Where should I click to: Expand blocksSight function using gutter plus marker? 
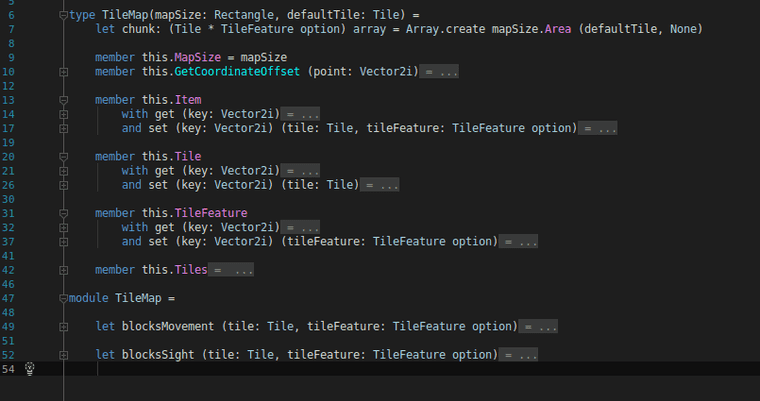coord(63,355)
